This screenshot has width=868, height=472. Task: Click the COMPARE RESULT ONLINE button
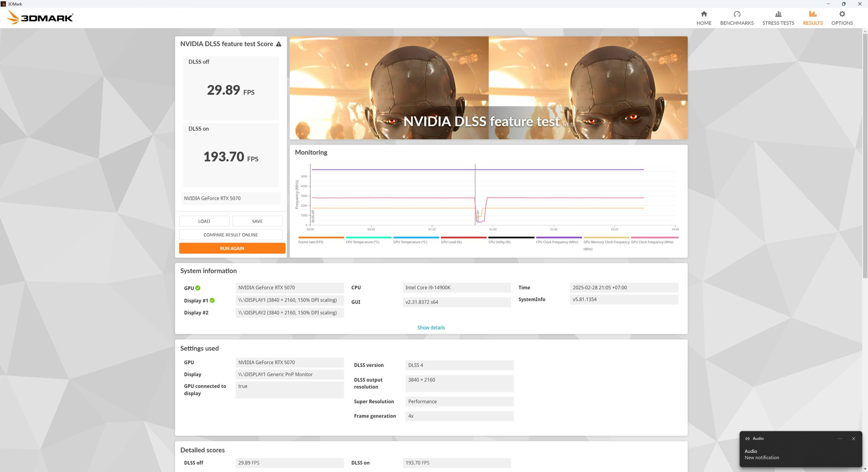231,234
